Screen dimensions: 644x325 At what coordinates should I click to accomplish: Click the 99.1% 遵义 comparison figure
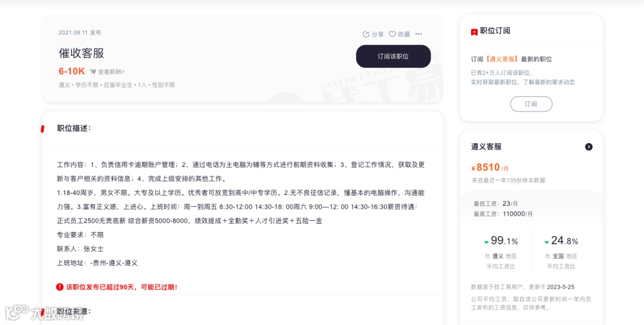(501, 241)
